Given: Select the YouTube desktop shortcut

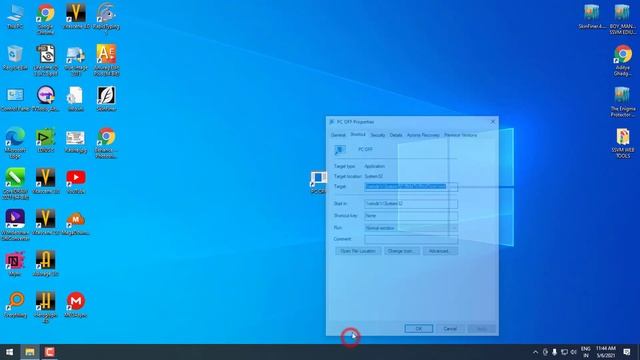Looking at the screenshot, I should point(76,182).
